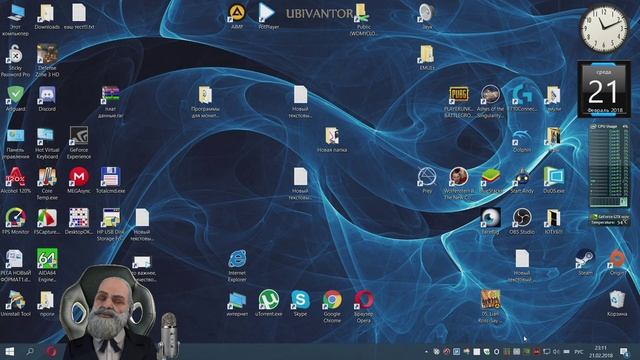Open FPS Monitor shortcut
The image size is (640, 360).
(x=15, y=221)
